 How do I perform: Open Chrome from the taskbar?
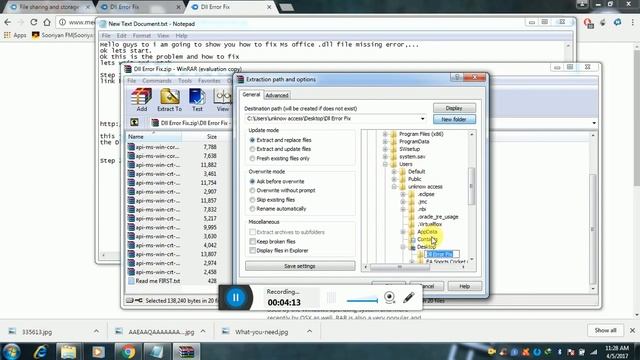(128, 351)
